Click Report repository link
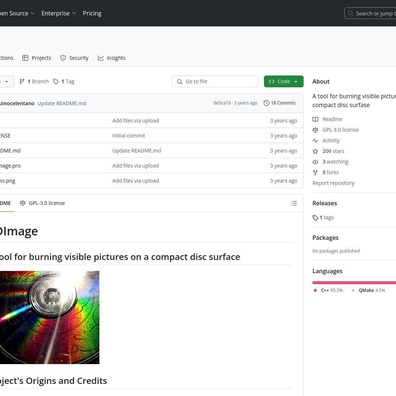Viewport: 396px width, 396px height. 333,183
